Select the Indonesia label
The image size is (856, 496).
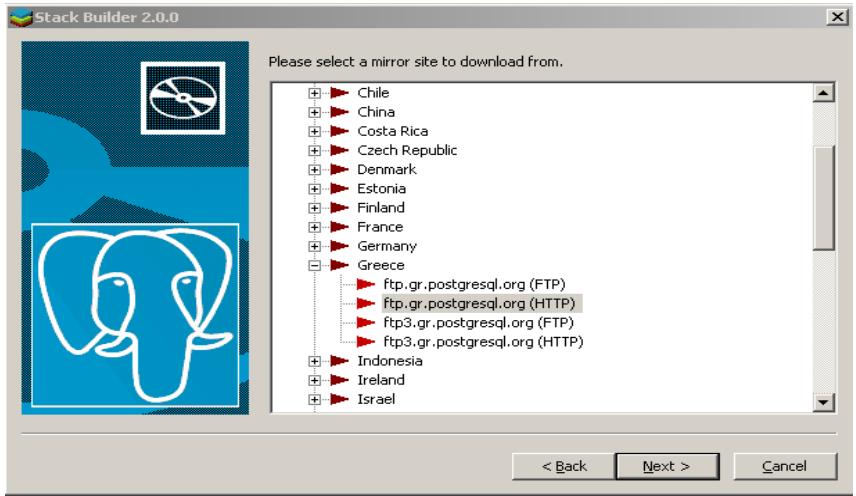[x=390, y=361]
